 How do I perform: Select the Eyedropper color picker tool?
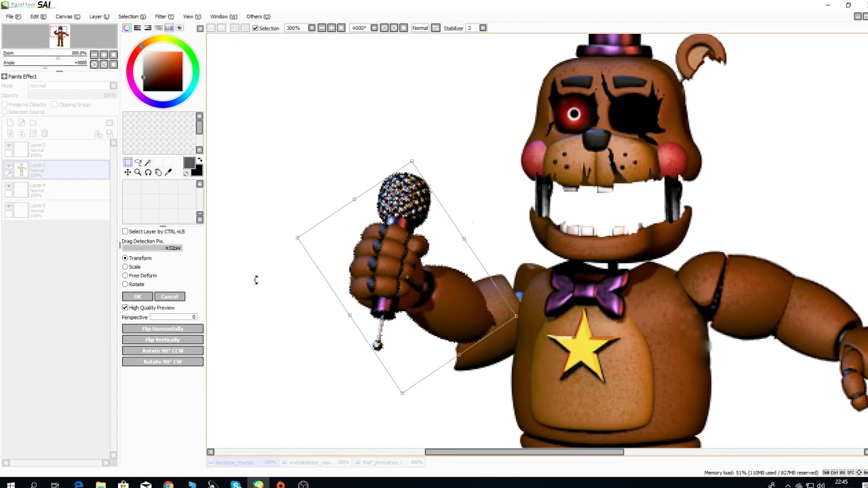pyautogui.click(x=168, y=172)
